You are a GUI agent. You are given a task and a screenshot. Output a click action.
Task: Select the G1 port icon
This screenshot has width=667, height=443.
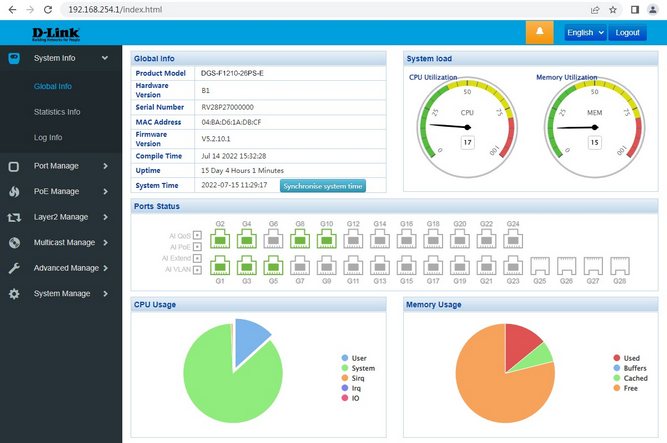click(x=220, y=265)
